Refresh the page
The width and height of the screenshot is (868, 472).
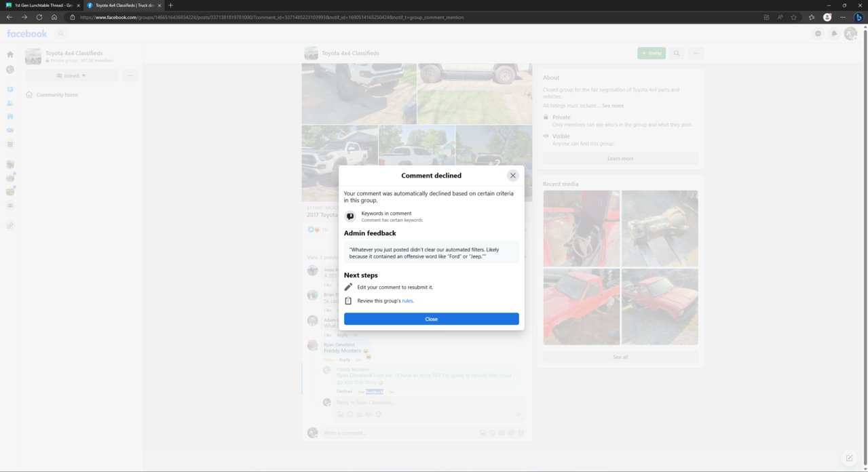39,17
